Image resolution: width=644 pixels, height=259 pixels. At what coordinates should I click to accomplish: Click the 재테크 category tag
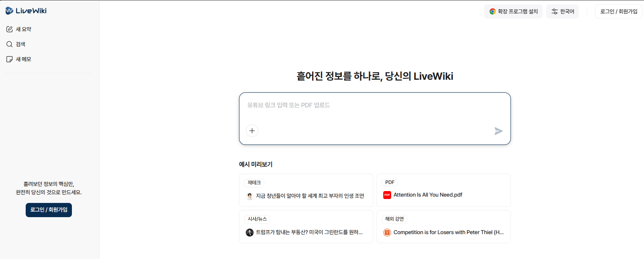click(254, 183)
